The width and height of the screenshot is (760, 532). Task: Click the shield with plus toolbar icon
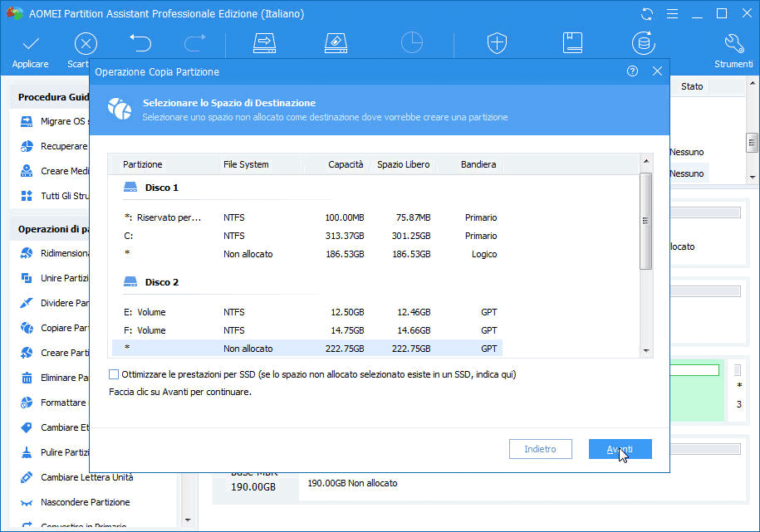tap(497, 43)
